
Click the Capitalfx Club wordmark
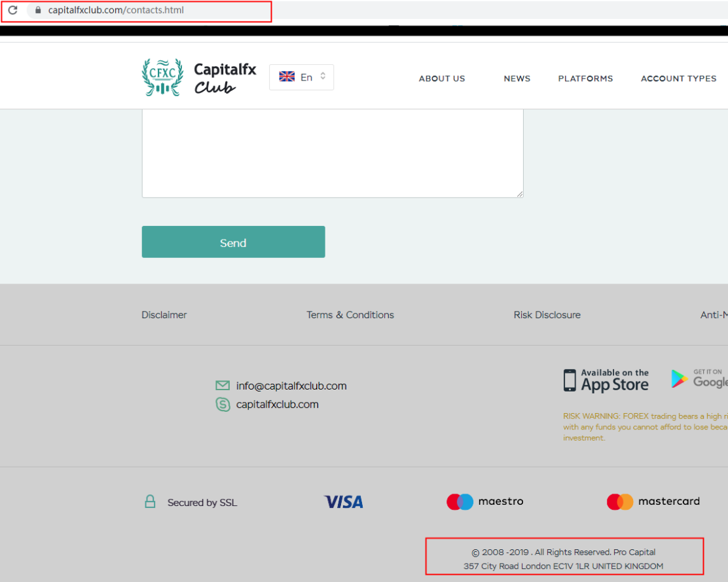(225, 77)
